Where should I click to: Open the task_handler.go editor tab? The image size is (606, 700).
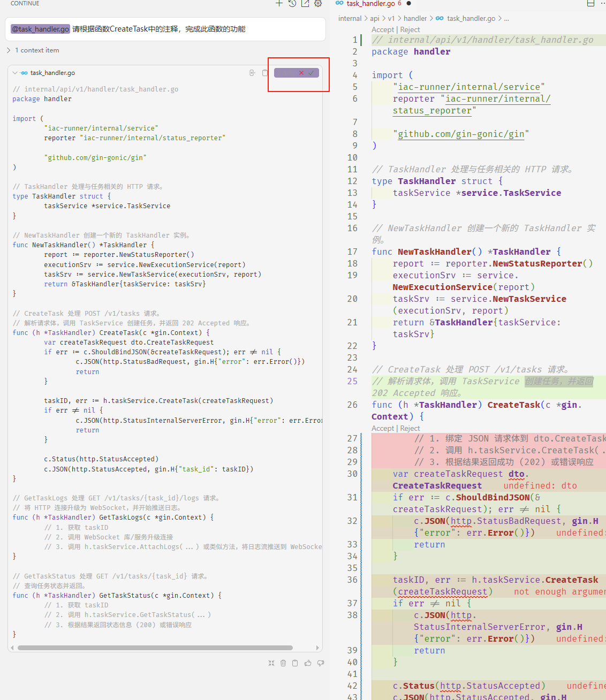(370, 3)
